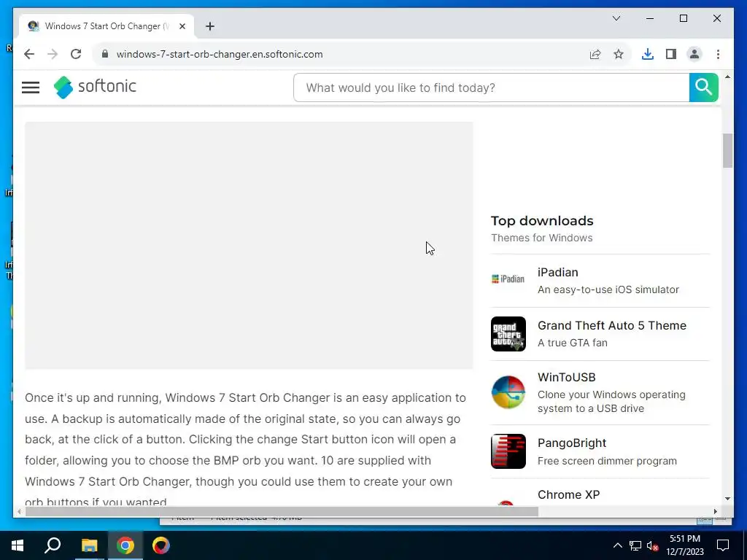Open File Explorer from the taskbar
Viewport: 747px width, 560px height.
(89, 545)
